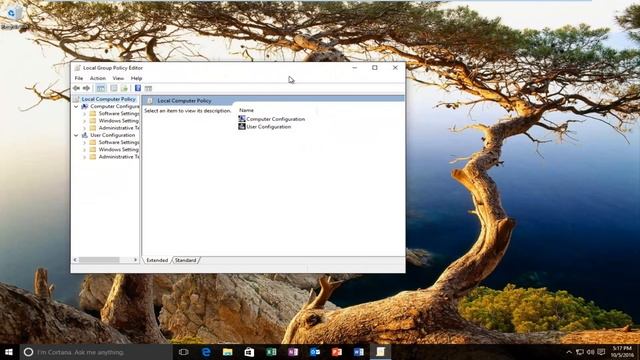Viewport: 640px width, 360px height.
Task: Click the Local Group Policy Editor title icon
Action: pos(78,68)
